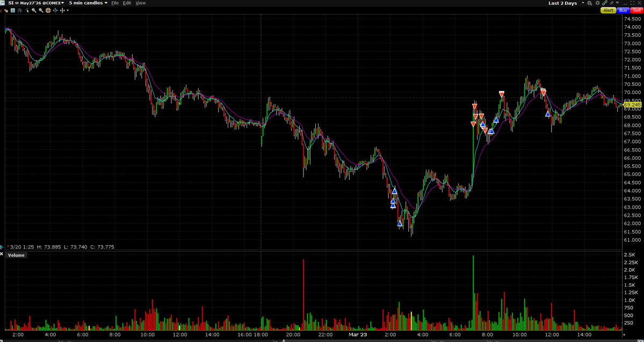
Task: Click the 69.245 current price tag
Action: click(633, 105)
